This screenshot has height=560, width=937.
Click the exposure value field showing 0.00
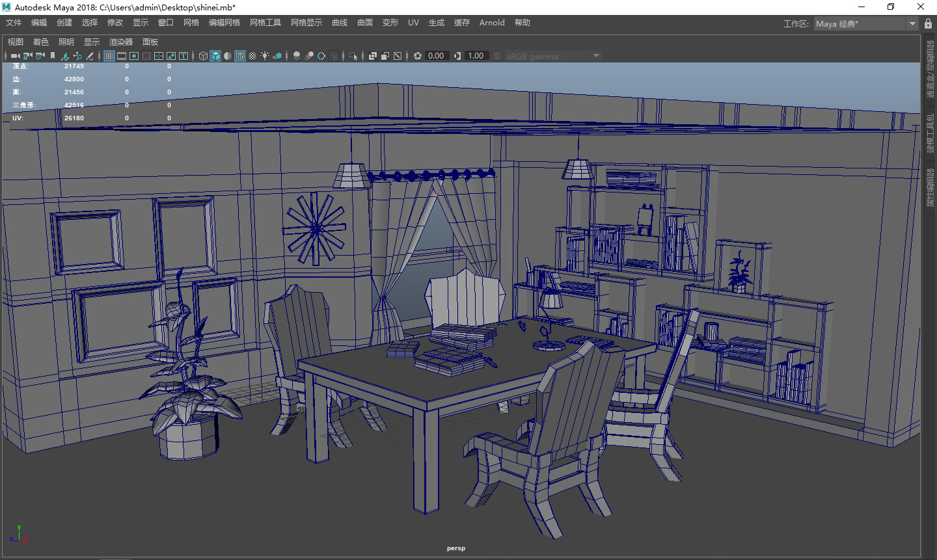point(436,56)
